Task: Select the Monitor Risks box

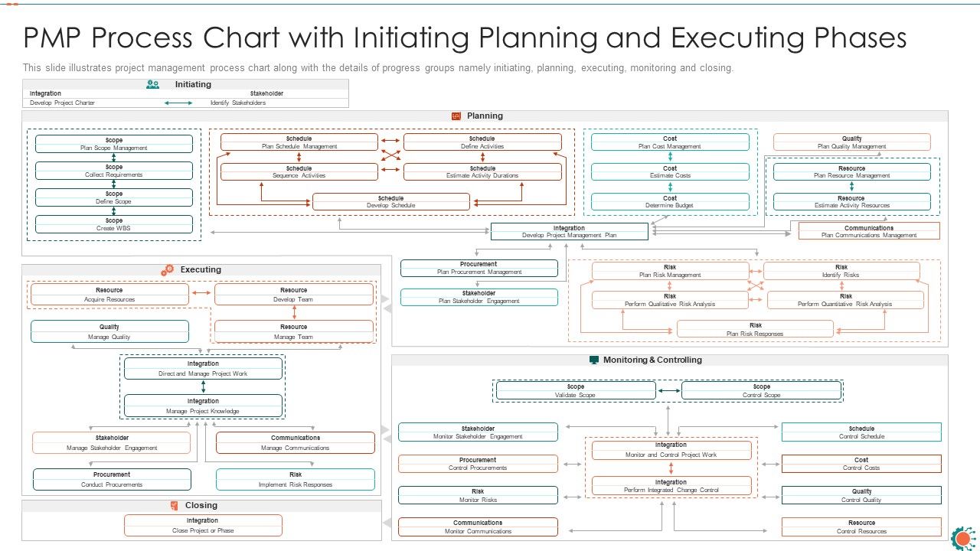Action: tap(478, 495)
